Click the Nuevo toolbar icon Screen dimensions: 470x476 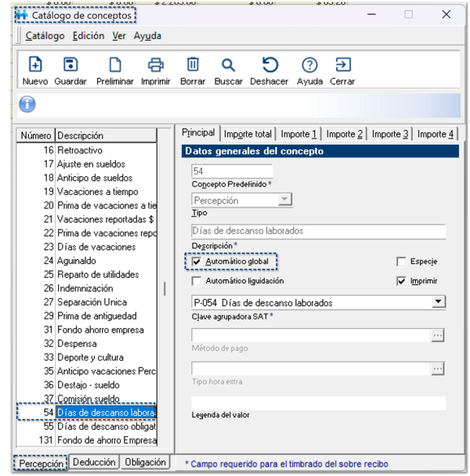pos(35,64)
